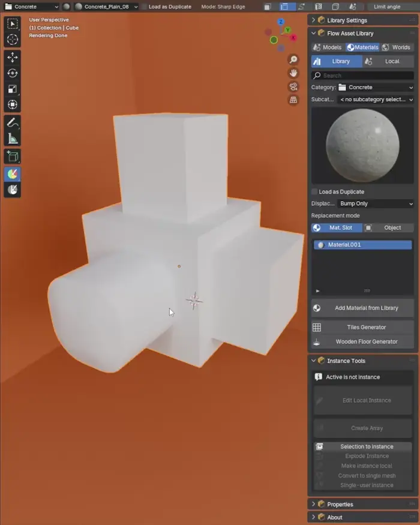Open the Models tab
Screen dimensions: 420x525
328,47
